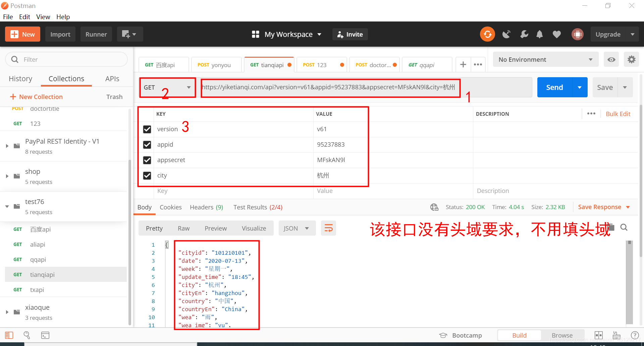Add a new request tab with plus icon
Viewport: 644px width, 346px height.
[x=463, y=64]
